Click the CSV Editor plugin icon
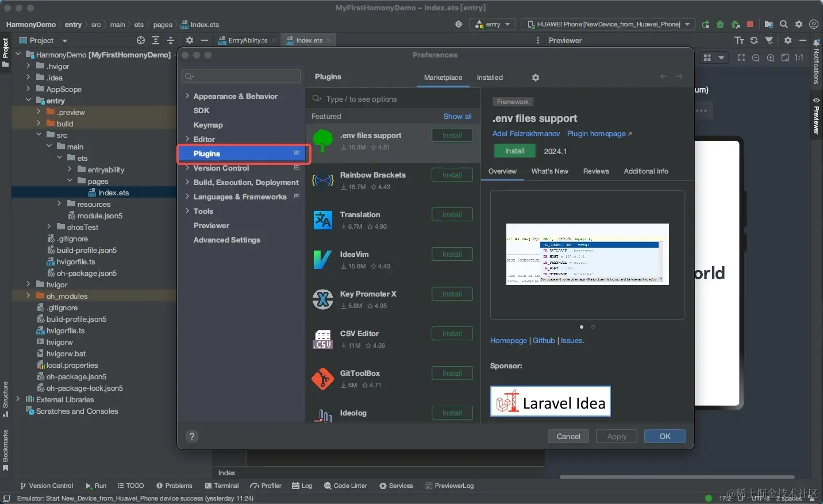The image size is (823, 504). pos(322,339)
